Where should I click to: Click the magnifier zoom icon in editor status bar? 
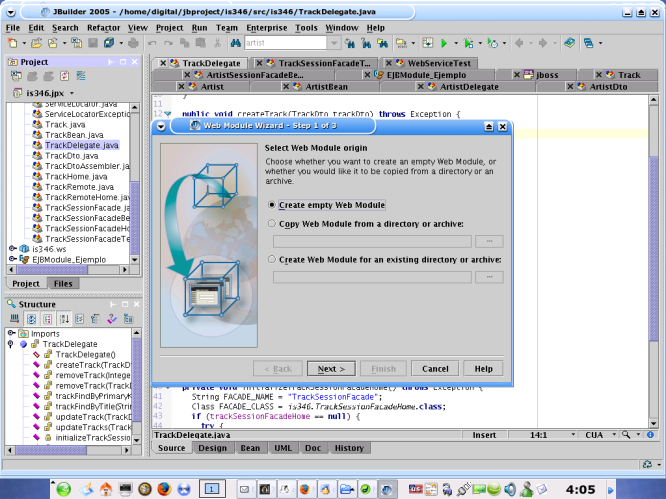click(x=627, y=435)
